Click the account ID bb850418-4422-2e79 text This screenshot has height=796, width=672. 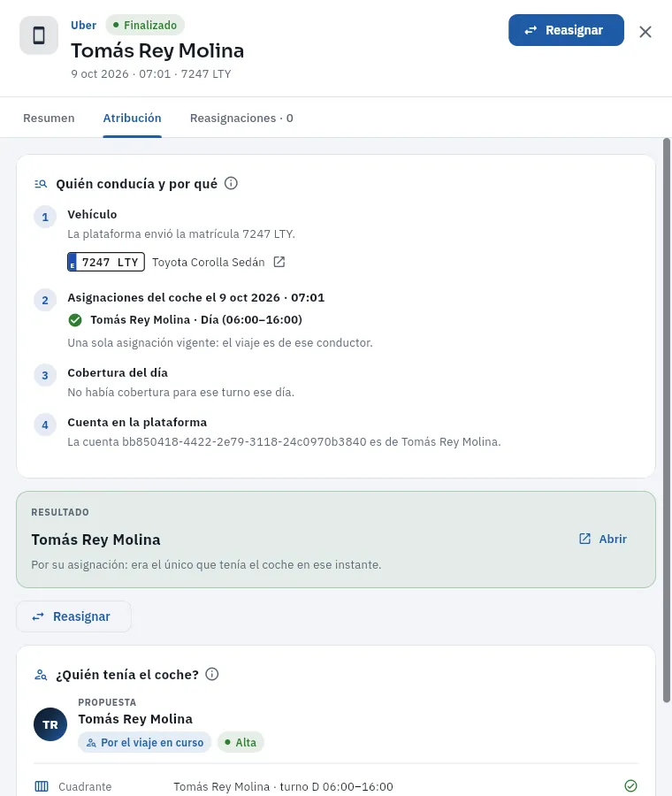[244, 441]
